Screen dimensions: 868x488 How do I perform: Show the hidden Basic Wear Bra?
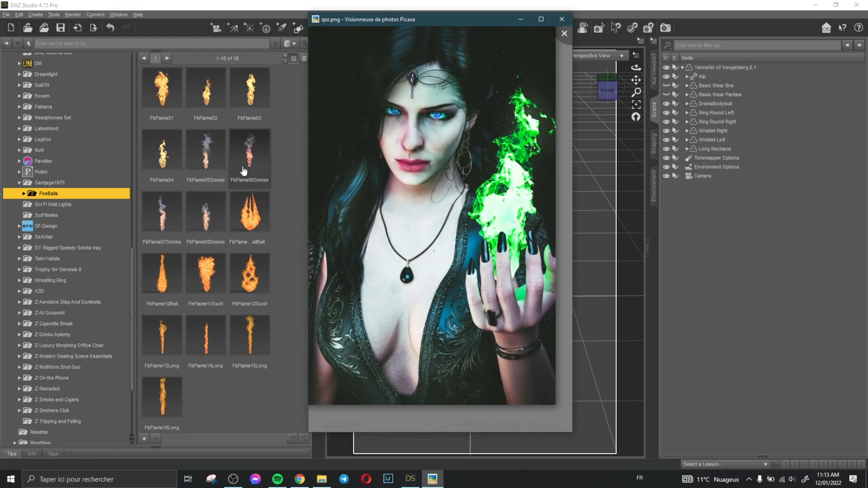pos(666,86)
